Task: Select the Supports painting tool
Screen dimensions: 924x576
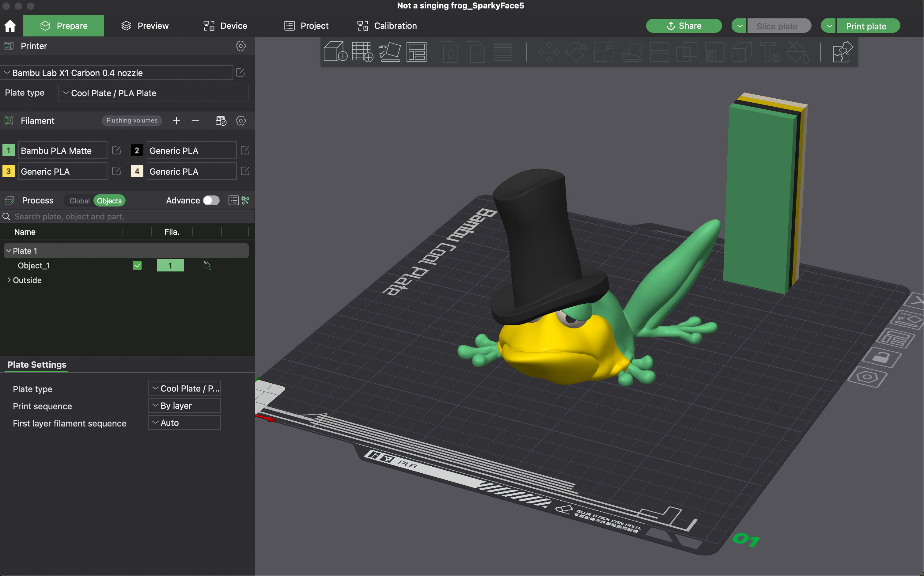Action: (x=714, y=52)
